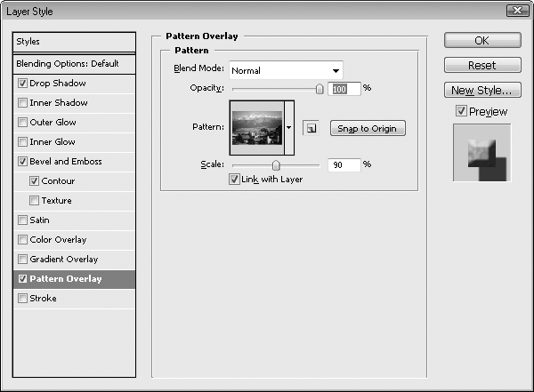The image size is (534, 392).
Task: Open Blending Options: Default
Action: click(x=74, y=64)
